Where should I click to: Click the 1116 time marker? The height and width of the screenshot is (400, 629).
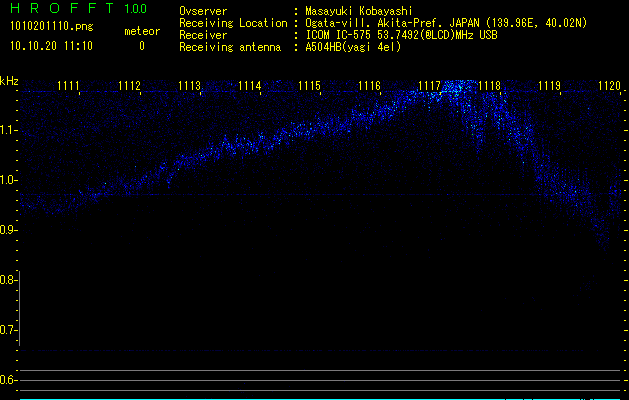[x=369, y=86]
